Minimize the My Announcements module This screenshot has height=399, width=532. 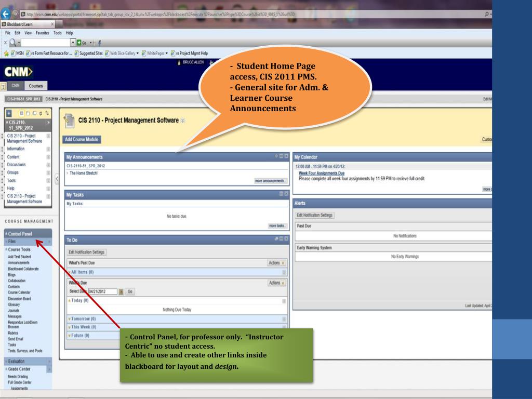coord(281,156)
